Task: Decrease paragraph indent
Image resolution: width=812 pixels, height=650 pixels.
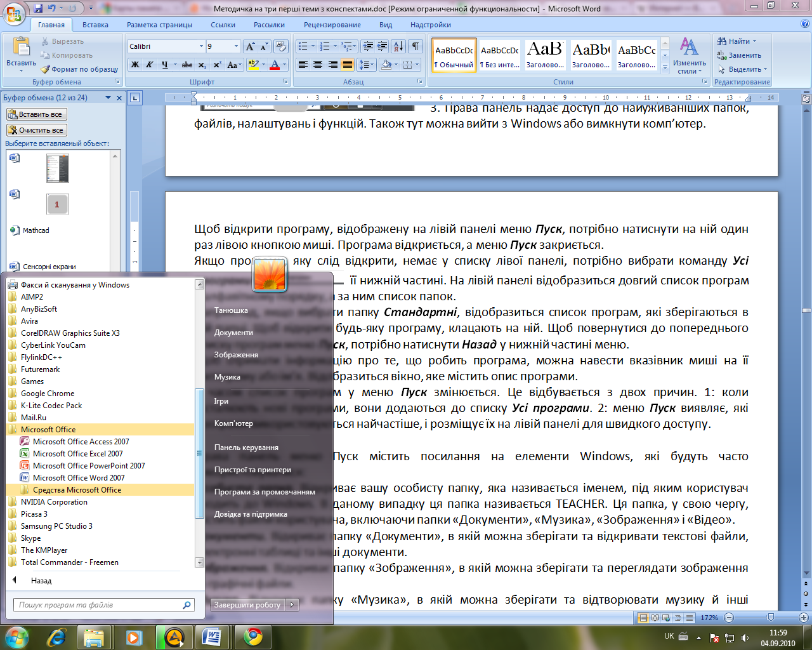Action: pyautogui.click(x=368, y=46)
